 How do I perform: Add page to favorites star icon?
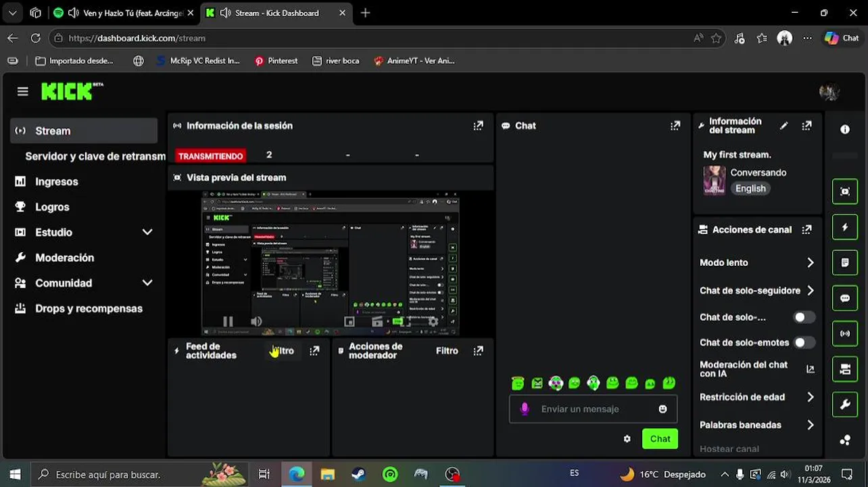coord(717,39)
